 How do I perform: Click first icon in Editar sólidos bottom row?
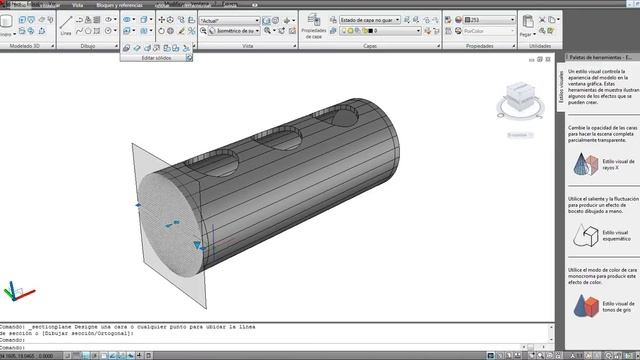point(127,48)
